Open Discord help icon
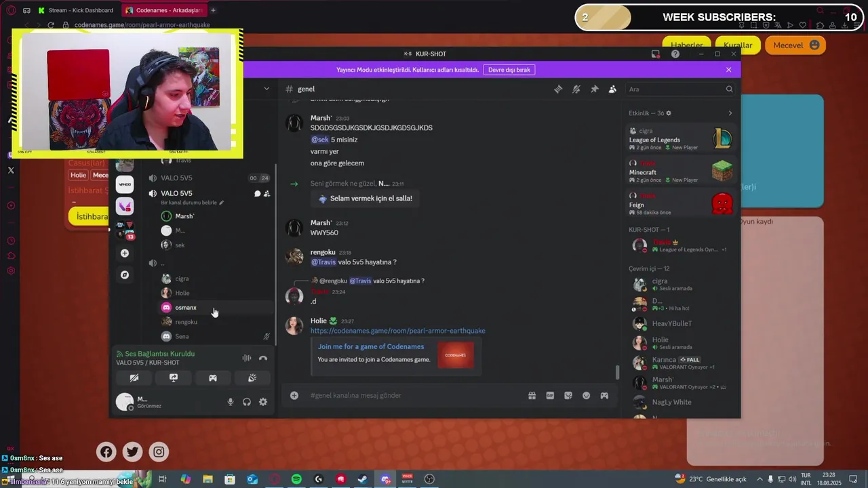This screenshot has width=868, height=488. point(675,54)
